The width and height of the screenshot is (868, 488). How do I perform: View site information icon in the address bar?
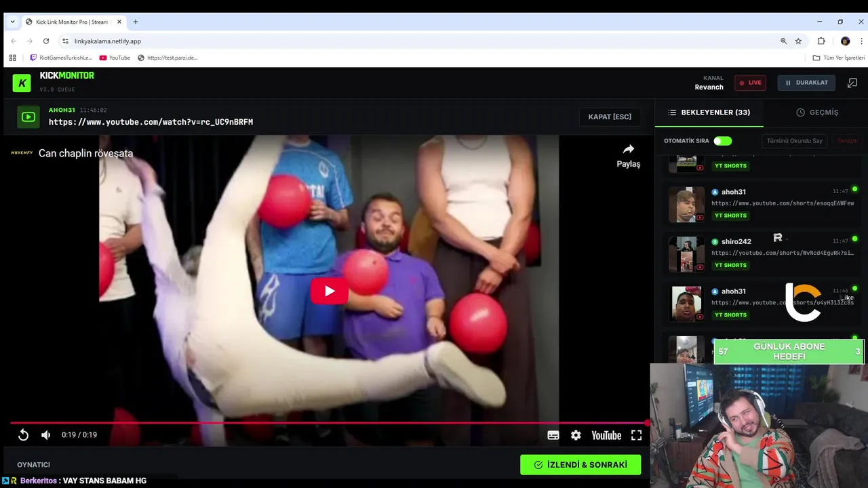pos(66,41)
